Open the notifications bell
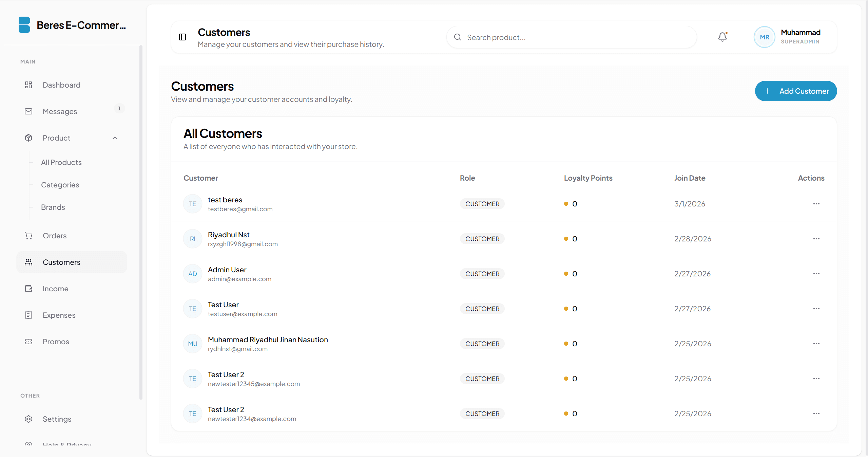This screenshot has width=868, height=457. point(722,37)
